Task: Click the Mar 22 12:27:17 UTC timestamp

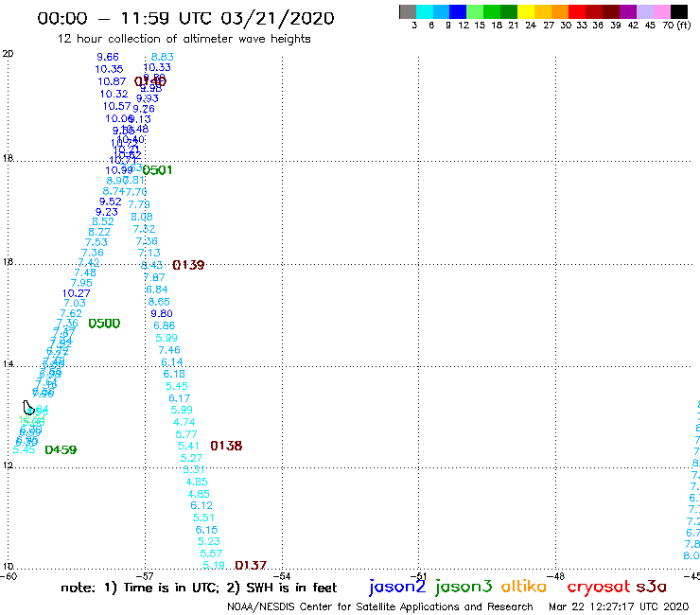Action: [619, 606]
